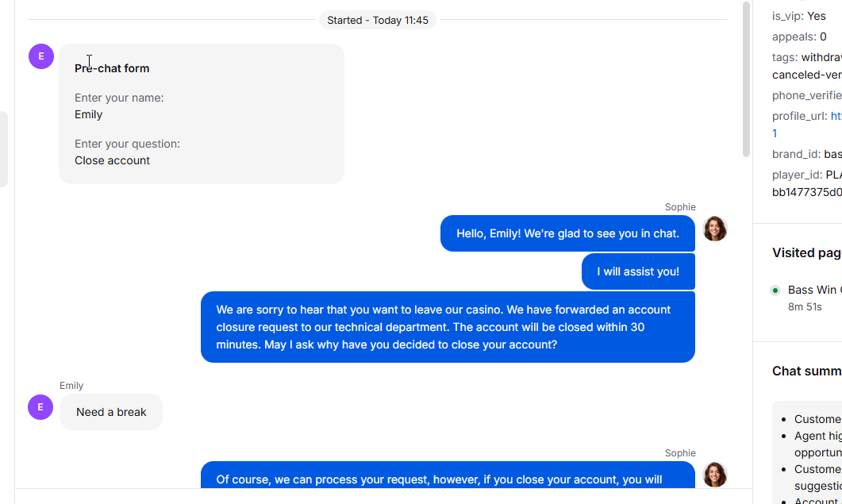Select the 'Need a break' message bubble
The width and height of the screenshot is (842, 504).
pyautogui.click(x=111, y=412)
